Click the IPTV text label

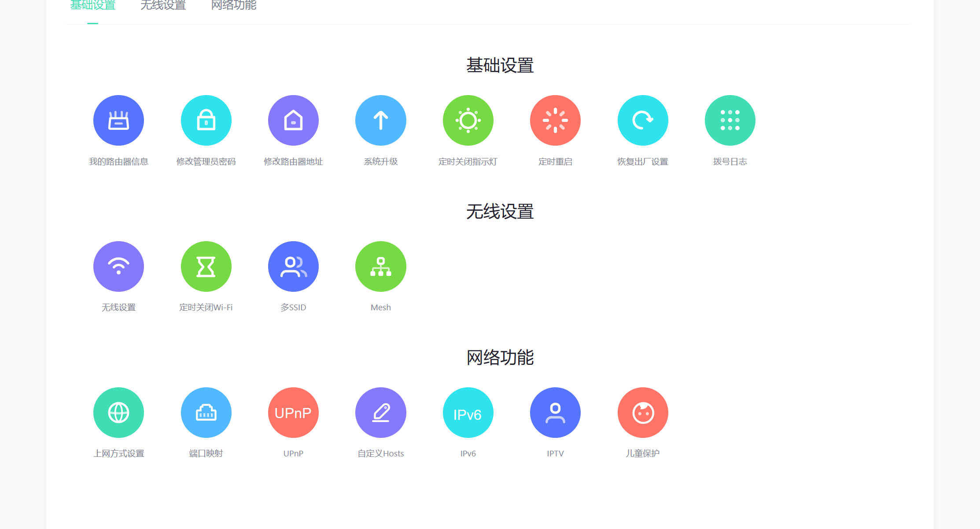click(x=555, y=453)
